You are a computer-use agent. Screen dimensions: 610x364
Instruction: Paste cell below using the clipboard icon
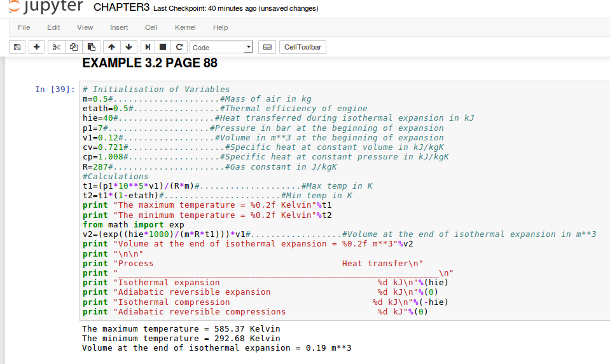tap(92, 48)
